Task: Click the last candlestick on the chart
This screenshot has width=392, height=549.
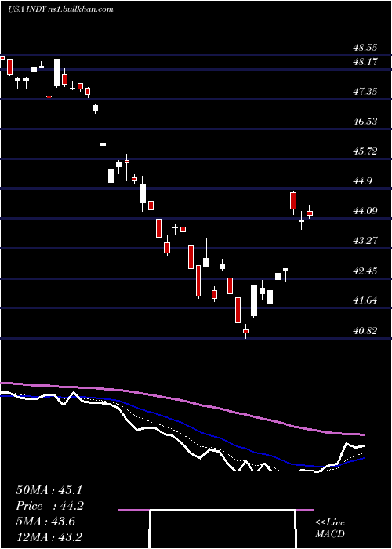Action: pos(310,213)
